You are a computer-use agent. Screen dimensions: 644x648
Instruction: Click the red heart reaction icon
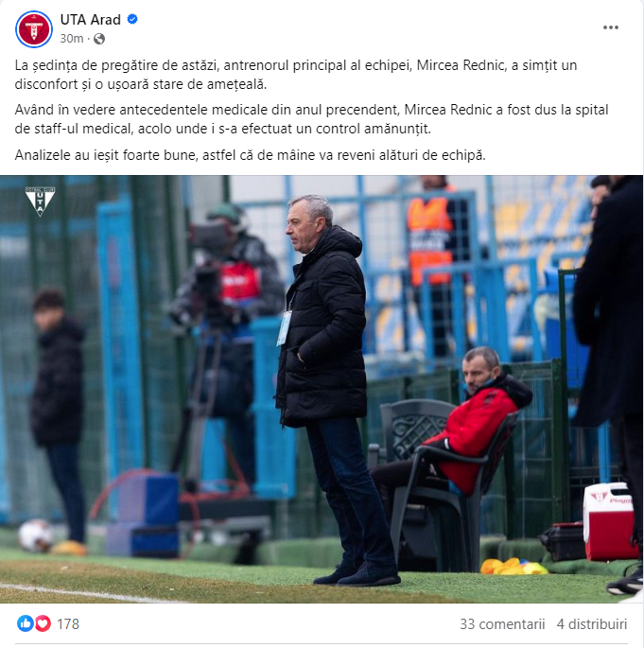[43, 623]
